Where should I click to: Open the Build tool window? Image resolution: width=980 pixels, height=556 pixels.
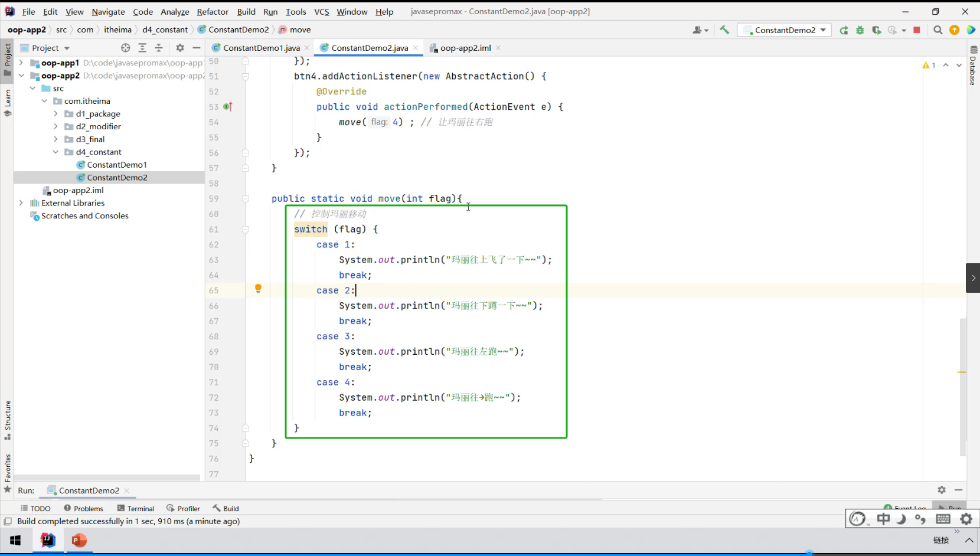click(x=226, y=508)
